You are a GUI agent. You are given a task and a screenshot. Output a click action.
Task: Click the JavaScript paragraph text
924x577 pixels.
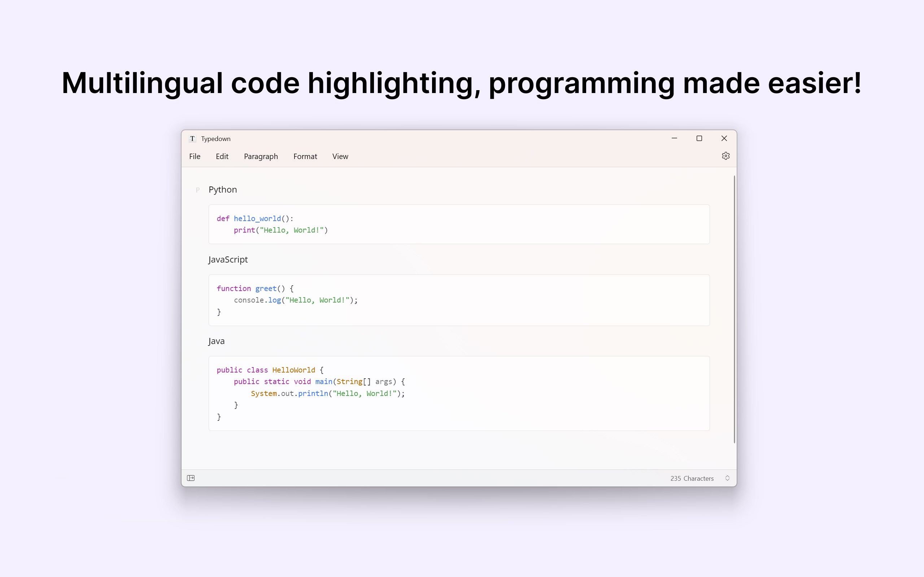coord(228,260)
